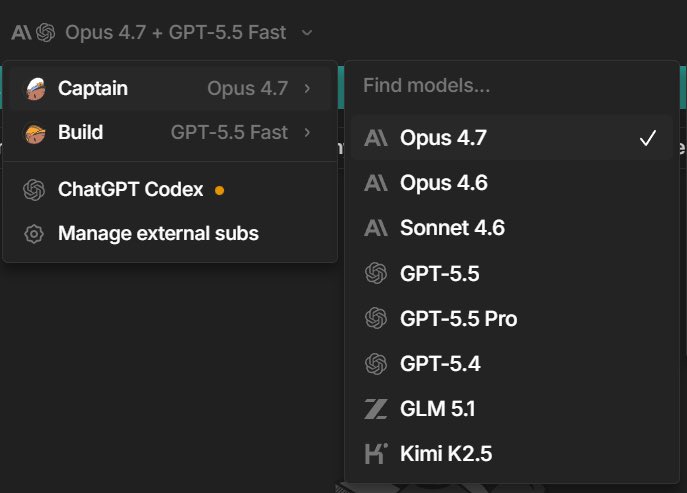
Task: Open Manage external subs
Action: point(170,234)
